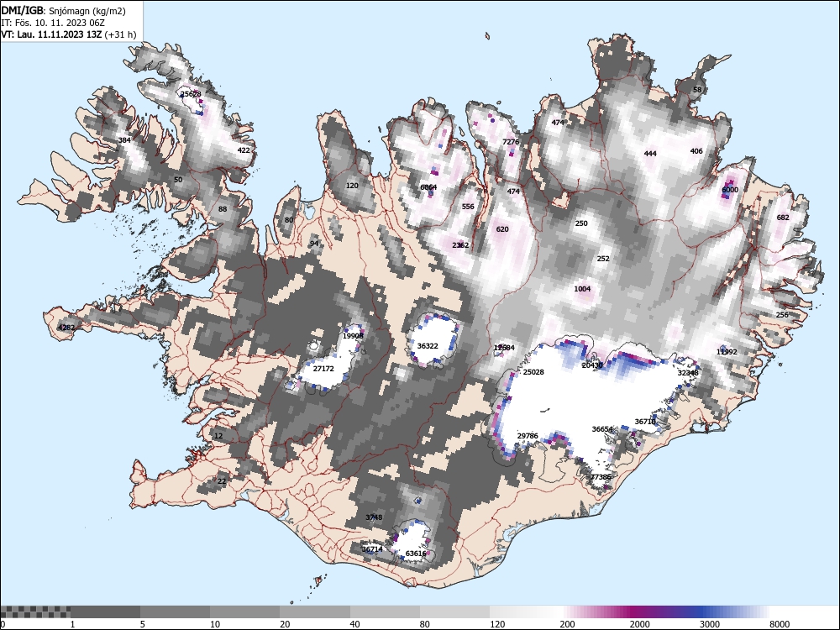Click the VT Lau. 11.11.2023 13Z valid time
The width and height of the screenshot is (840, 630).
click(x=69, y=34)
